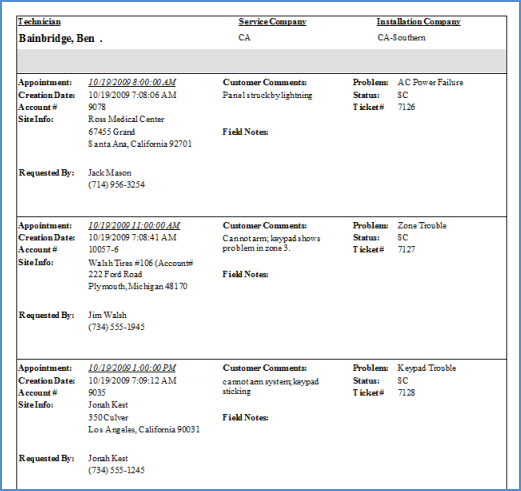Click the Installation Company header

(x=419, y=22)
